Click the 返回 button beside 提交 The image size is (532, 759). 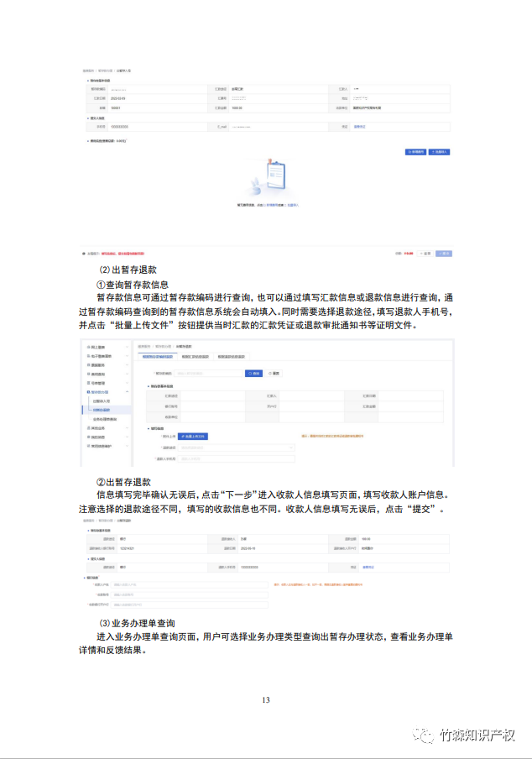coord(425,254)
